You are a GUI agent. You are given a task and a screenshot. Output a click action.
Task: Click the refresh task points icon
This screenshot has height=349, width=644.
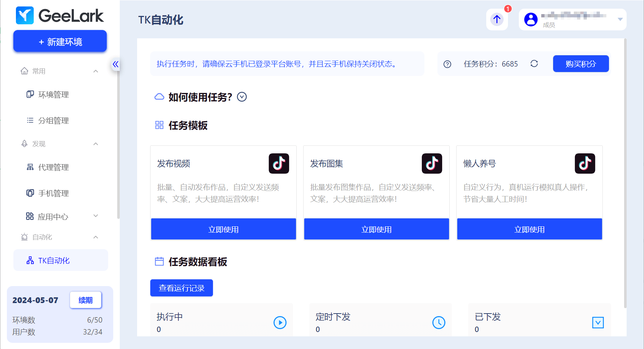tap(534, 64)
